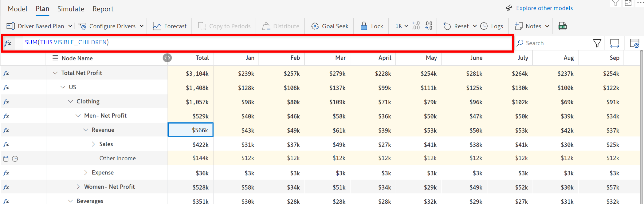Click into the Search field
This screenshot has width=644, height=204.
tap(553, 43)
